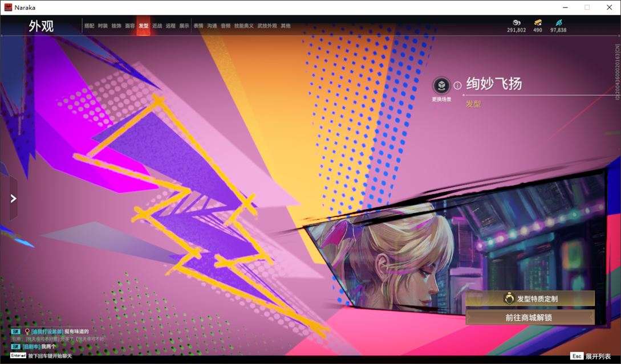
Task: Click the 绚妙飞扬 hairstyle title
Action: pyautogui.click(x=494, y=84)
